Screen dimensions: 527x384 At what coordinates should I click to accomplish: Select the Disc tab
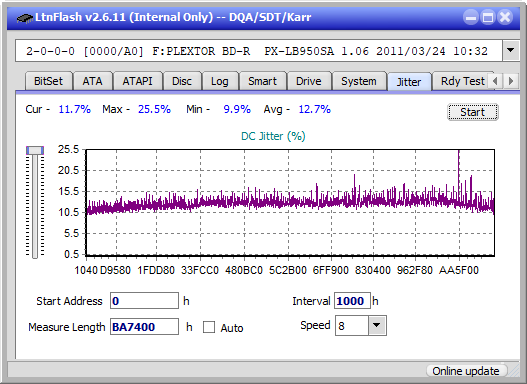point(182,81)
